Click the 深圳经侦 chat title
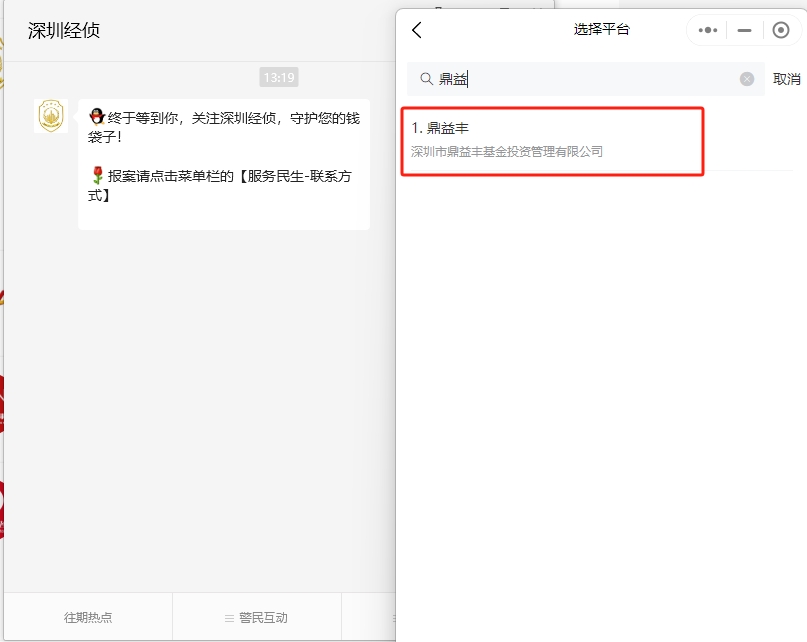Screen dimensions: 807x642 pyautogui.click(x=64, y=31)
